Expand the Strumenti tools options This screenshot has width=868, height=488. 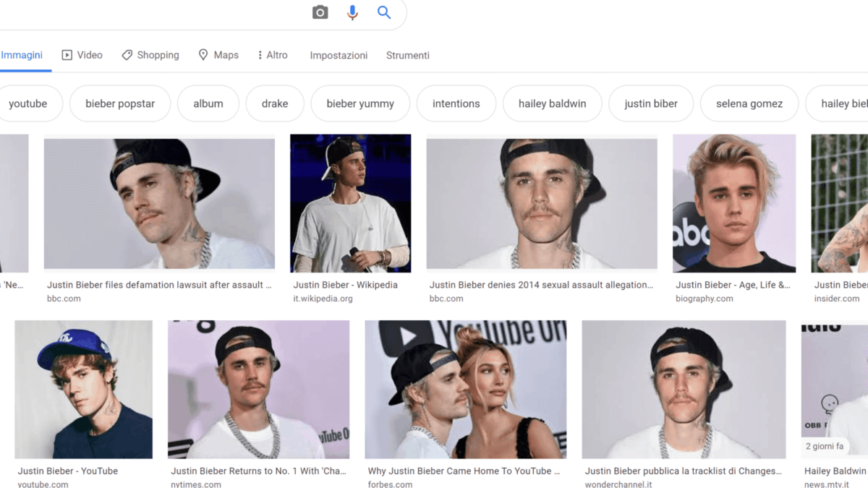pos(407,55)
